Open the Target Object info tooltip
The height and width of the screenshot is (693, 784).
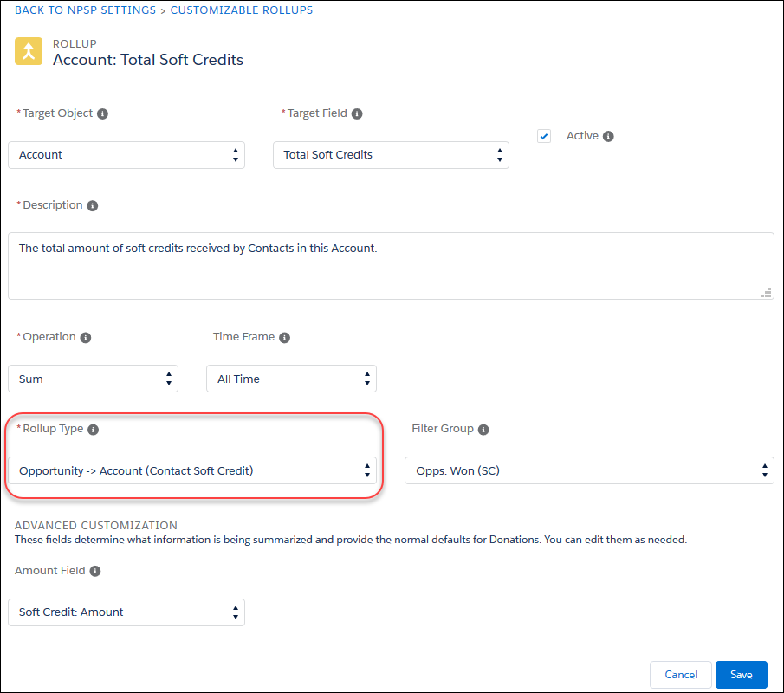click(104, 113)
